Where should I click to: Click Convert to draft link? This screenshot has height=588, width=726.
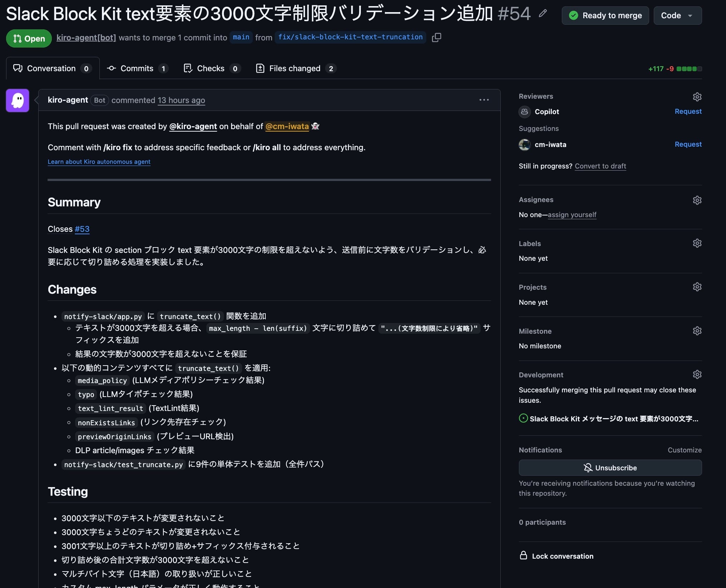(600, 166)
